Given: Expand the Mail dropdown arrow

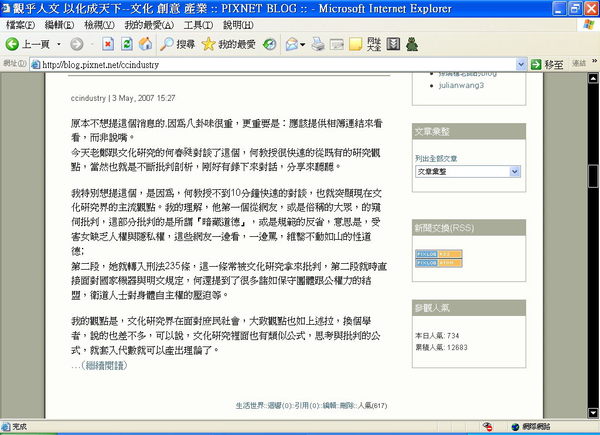Looking at the screenshot, I should coord(303,45).
